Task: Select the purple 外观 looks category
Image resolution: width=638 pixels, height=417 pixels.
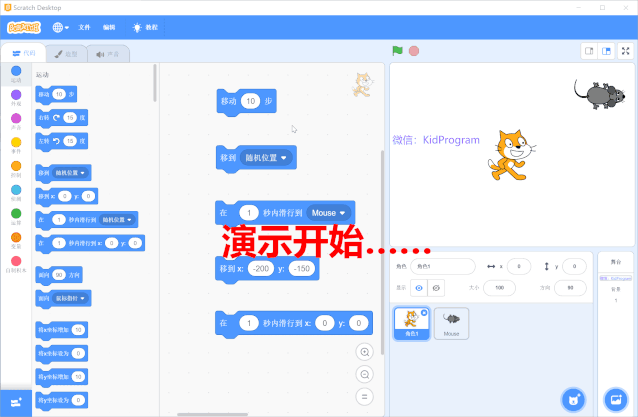Action: point(16,96)
